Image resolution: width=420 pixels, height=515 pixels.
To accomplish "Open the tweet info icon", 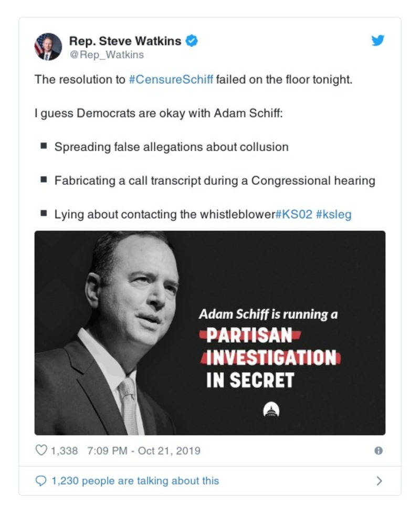I will (x=378, y=450).
